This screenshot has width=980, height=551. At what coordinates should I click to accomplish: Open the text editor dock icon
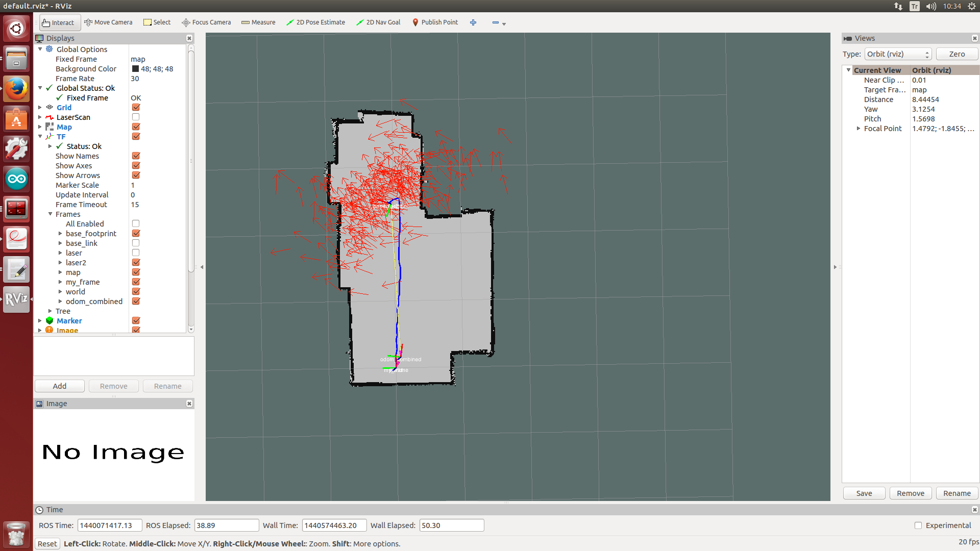click(x=16, y=269)
